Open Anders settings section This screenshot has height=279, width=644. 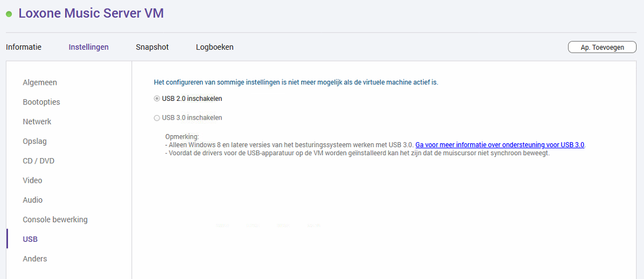[35, 259]
